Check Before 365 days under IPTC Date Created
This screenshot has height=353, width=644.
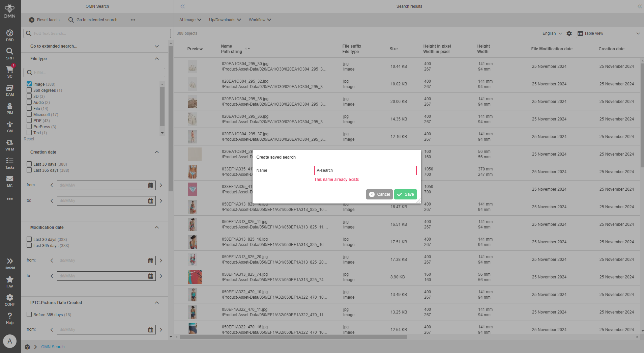pyautogui.click(x=29, y=314)
